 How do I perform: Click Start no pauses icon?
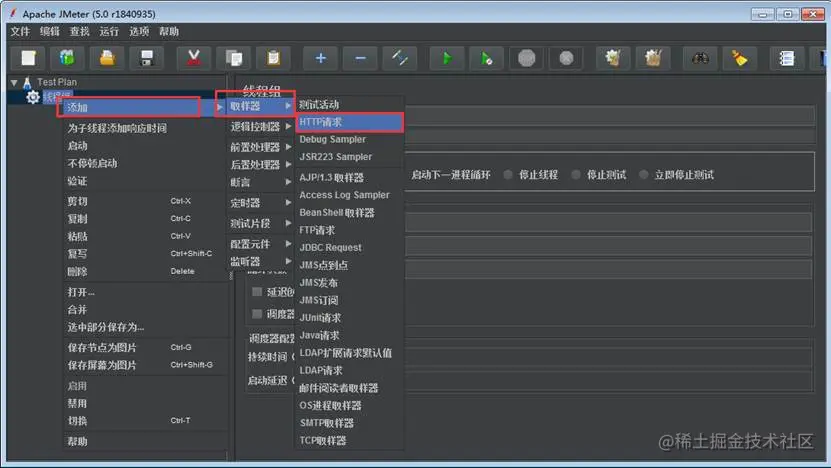(487, 58)
